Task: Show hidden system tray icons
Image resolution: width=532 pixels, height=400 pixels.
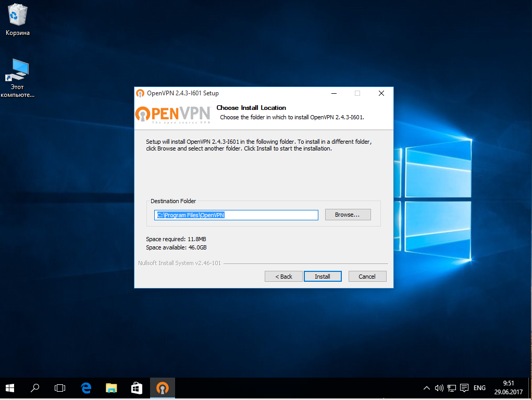Action: 426,388
